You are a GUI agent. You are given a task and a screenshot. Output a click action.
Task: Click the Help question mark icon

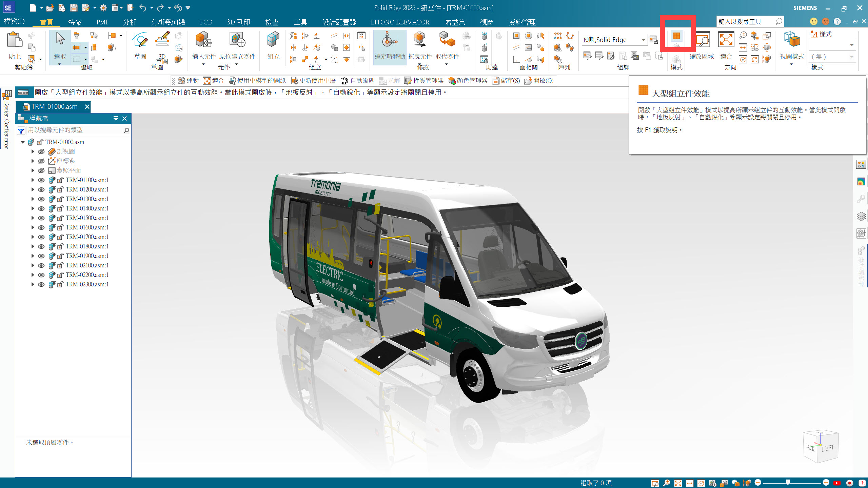pyautogui.click(x=837, y=21)
